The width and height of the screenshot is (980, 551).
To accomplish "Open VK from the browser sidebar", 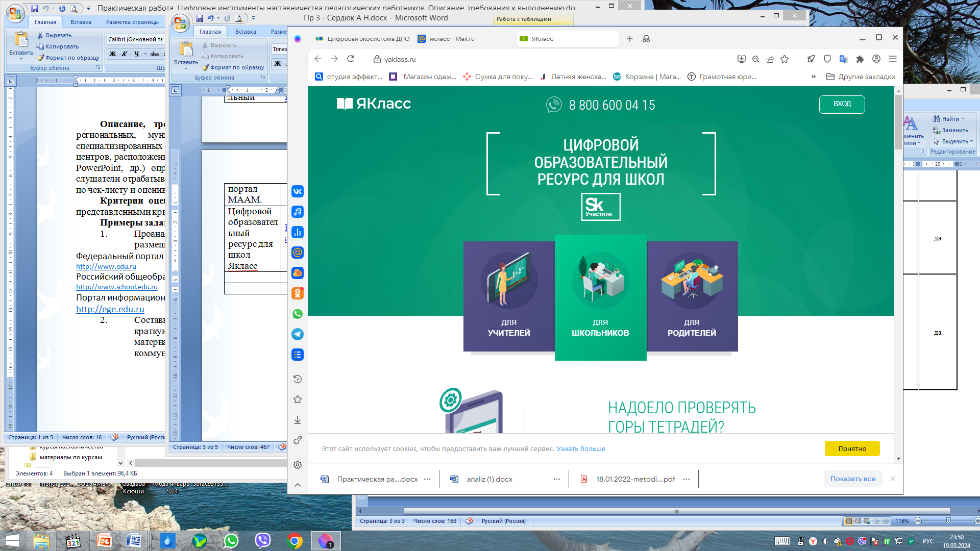I will [298, 191].
